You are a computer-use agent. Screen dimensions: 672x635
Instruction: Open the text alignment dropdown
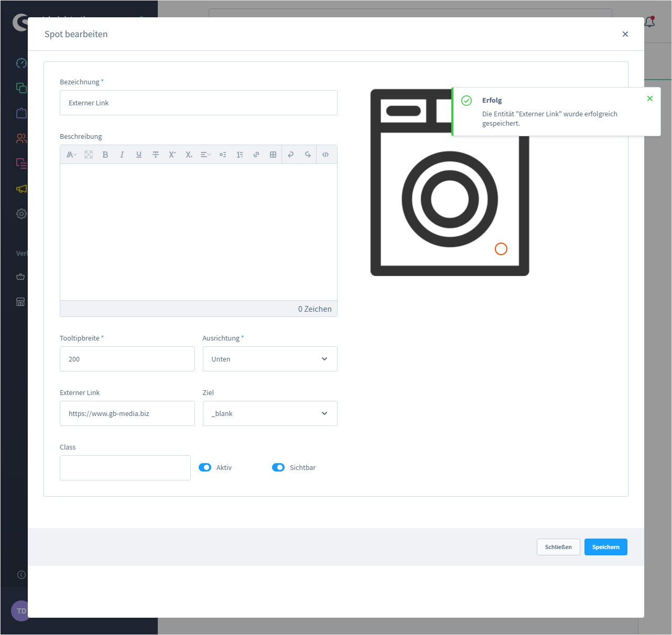tap(205, 155)
